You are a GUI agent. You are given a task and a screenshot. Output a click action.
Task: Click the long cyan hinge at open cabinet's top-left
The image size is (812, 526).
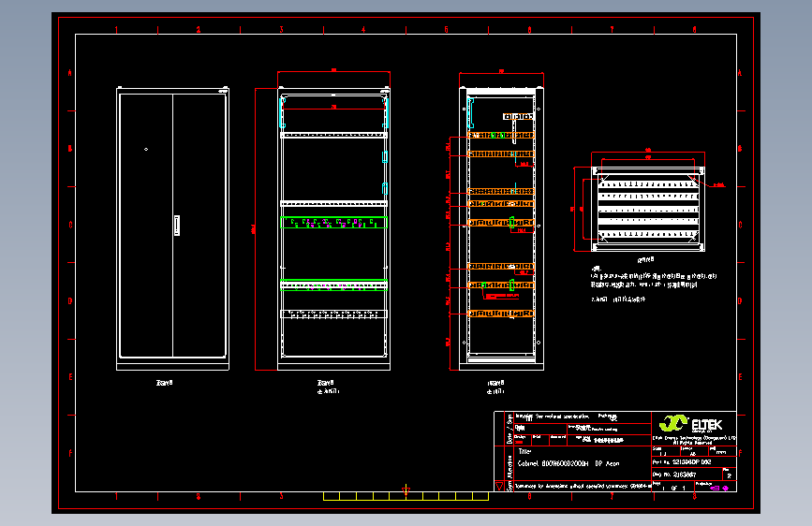(x=282, y=112)
